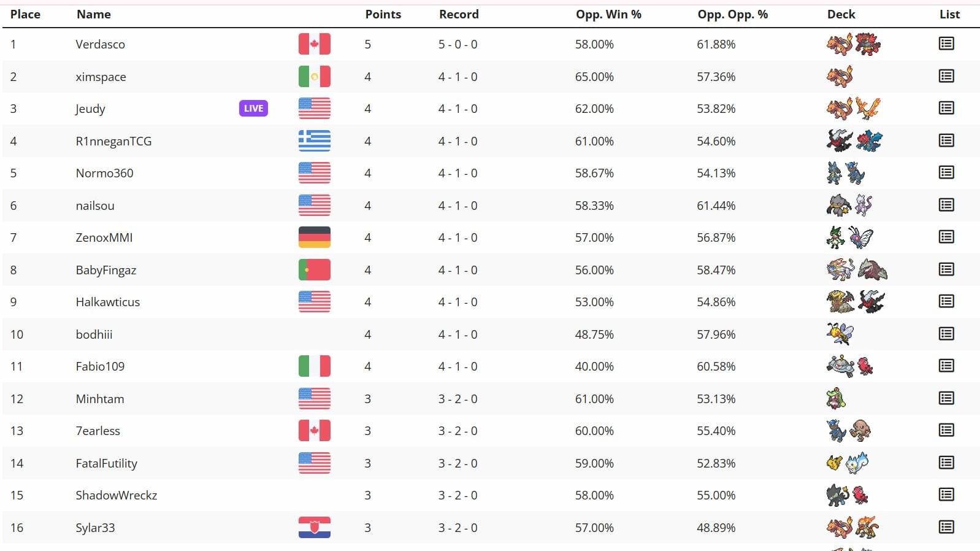Open bodhiii's decklist icon
The width and height of the screenshot is (980, 551).
point(946,334)
